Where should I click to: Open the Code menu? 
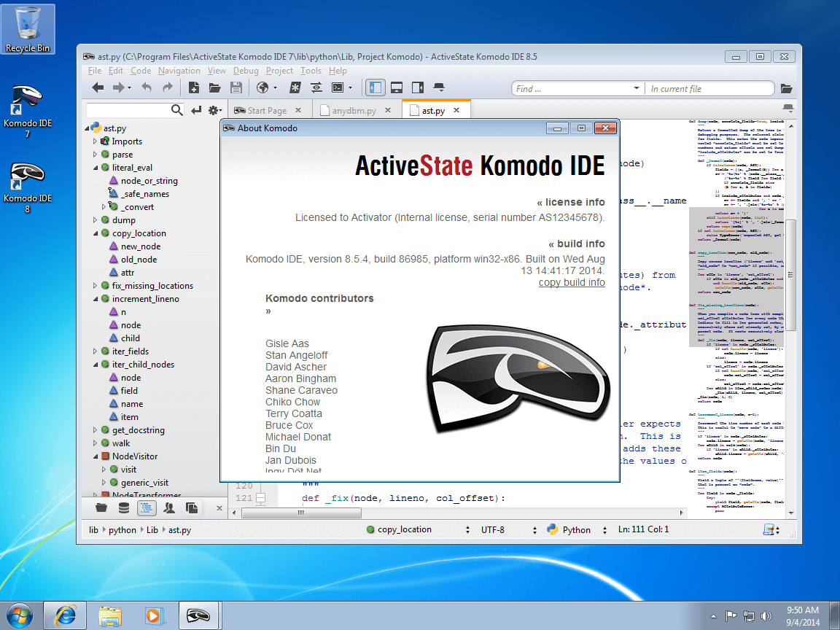140,71
